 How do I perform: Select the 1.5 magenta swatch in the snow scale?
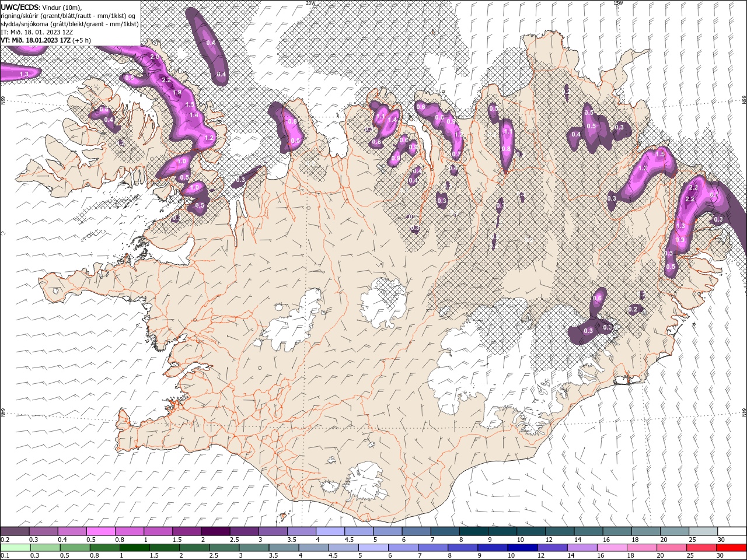[187, 531]
